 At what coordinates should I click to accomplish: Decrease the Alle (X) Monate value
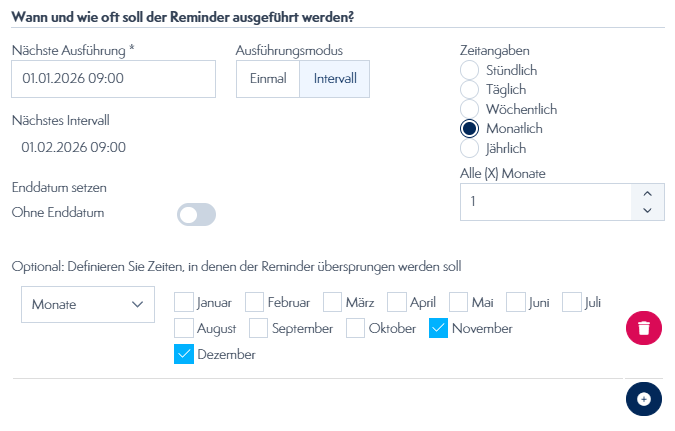click(x=647, y=210)
